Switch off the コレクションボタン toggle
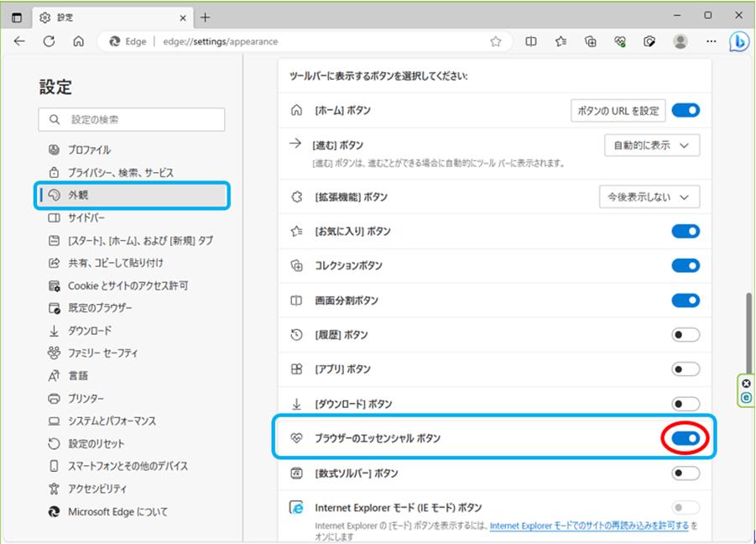The image size is (756, 544). [686, 266]
